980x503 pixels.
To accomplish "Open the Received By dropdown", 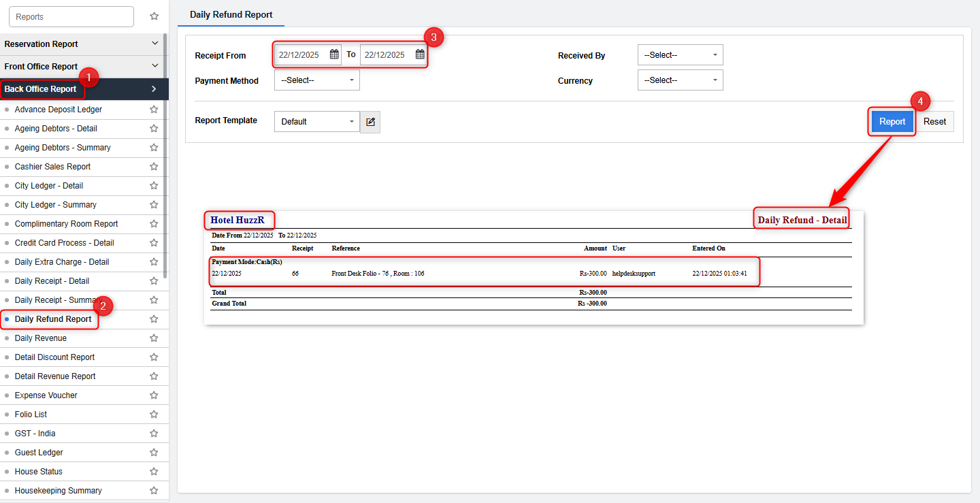I will click(x=681, y=55).
